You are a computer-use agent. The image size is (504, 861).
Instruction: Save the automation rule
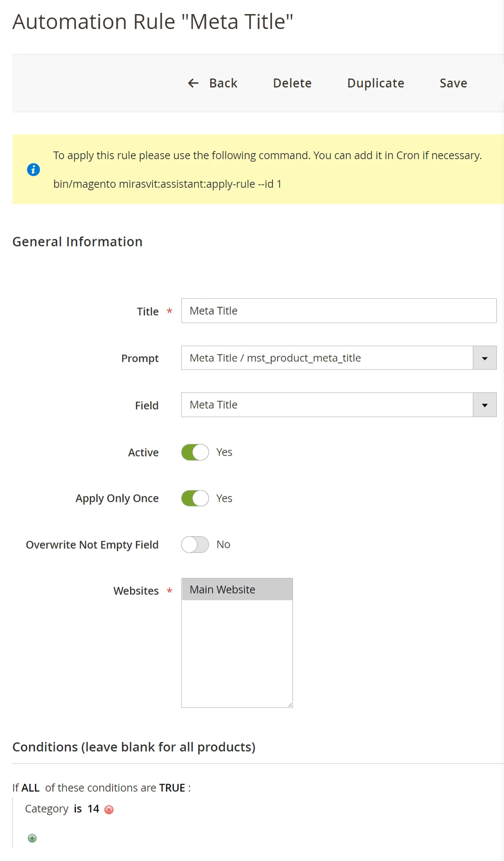pyautogui.click(x=453, y=83)
